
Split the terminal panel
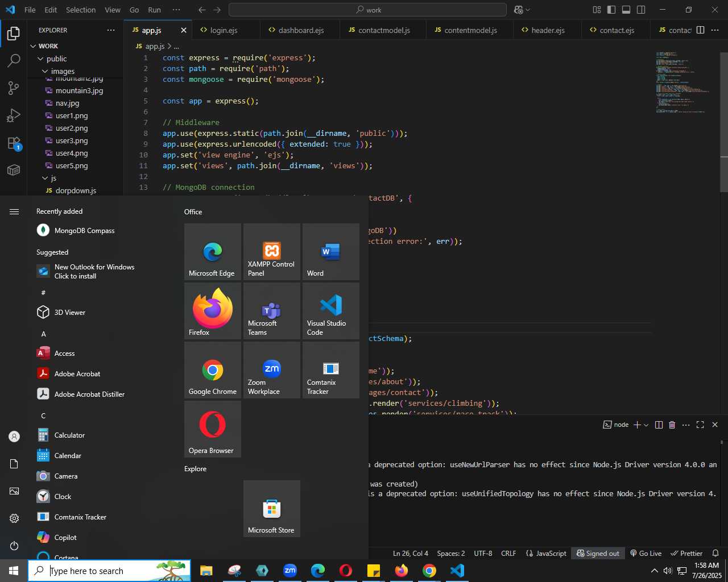pyautogui.click(x=659, y=425)
